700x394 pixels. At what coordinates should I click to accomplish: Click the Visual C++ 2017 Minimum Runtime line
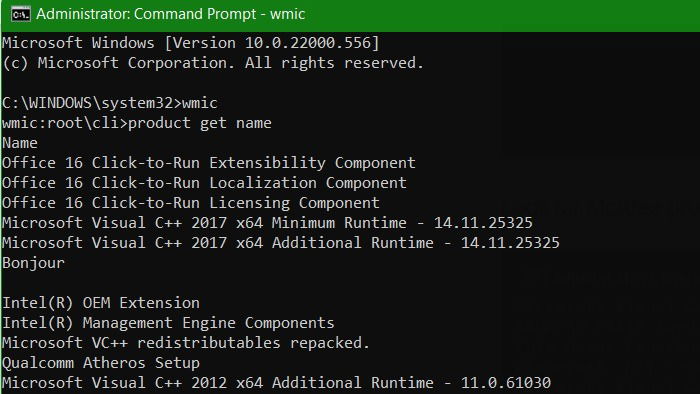point(267,223)
